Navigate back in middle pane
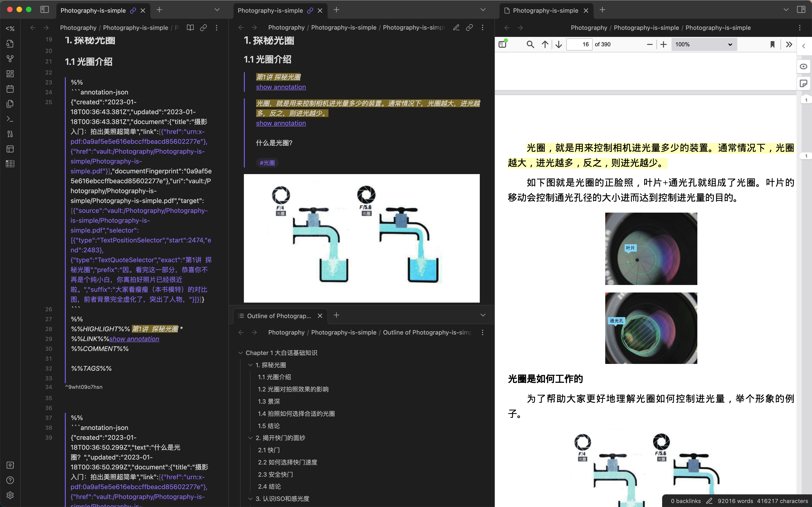The height and width of the screenshot is (507, 812). tap(241, 27)
